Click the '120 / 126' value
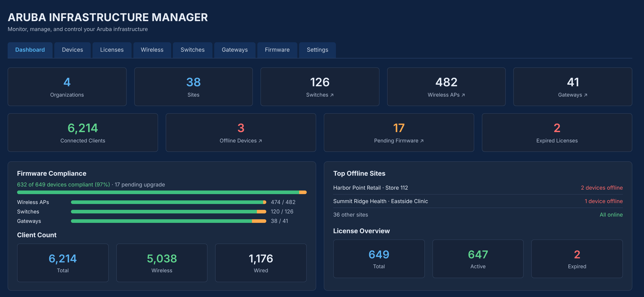This screenshot has height=297, width=644. pyautogui.click(x=282, y=212)
